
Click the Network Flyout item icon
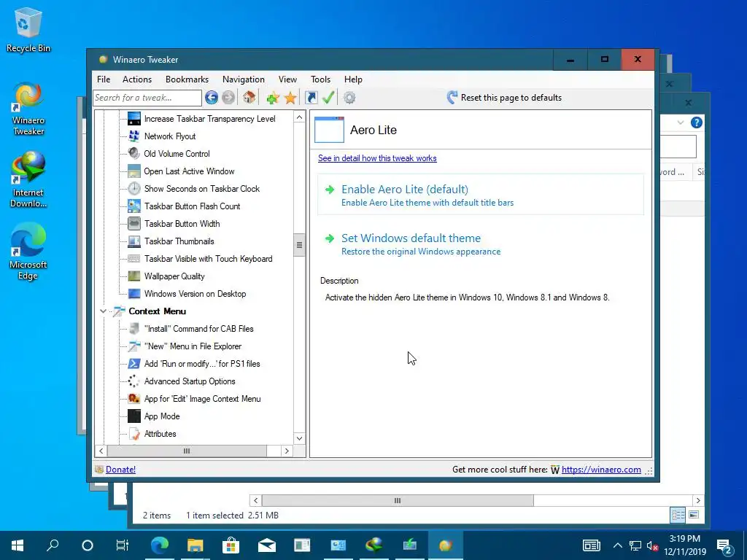tap(134, 136)
